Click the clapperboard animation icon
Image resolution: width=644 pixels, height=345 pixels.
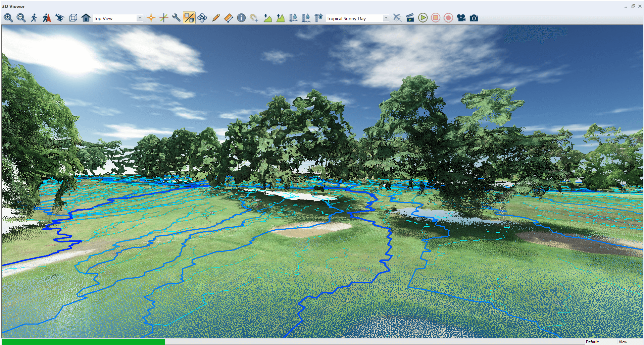410,18
